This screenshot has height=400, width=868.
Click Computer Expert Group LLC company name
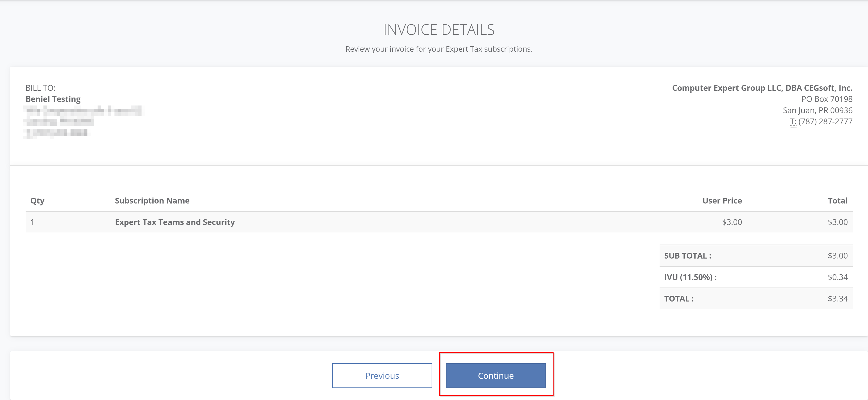(x=762, y=88)
